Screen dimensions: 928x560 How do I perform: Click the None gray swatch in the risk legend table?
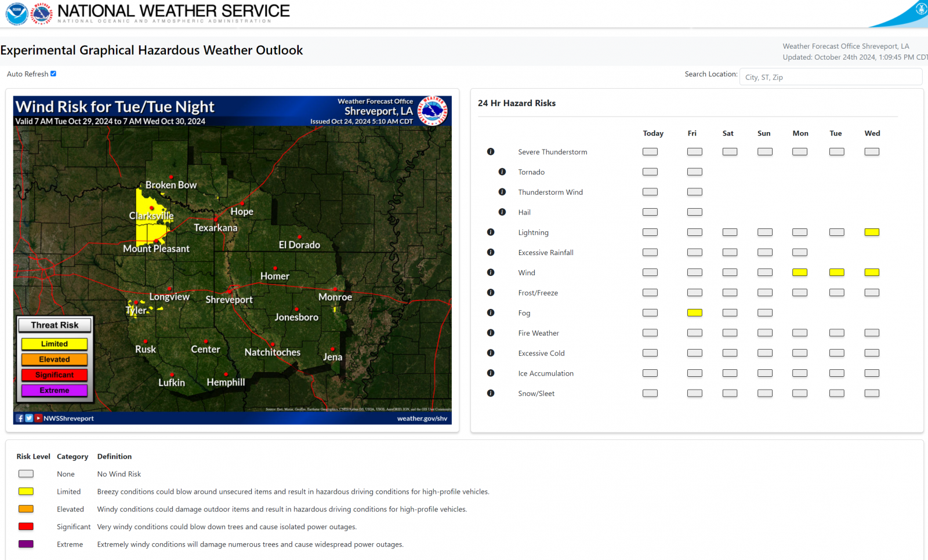(x=26, y=474)
